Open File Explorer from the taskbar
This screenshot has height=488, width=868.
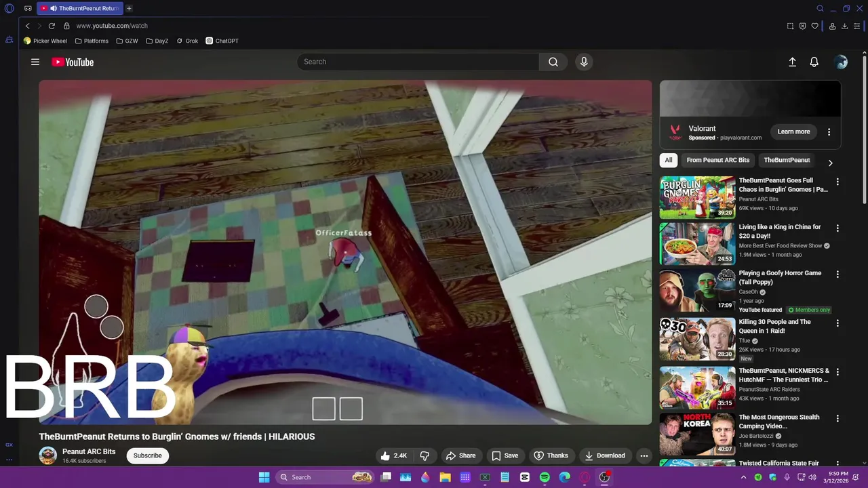click(x=446, y=477)
